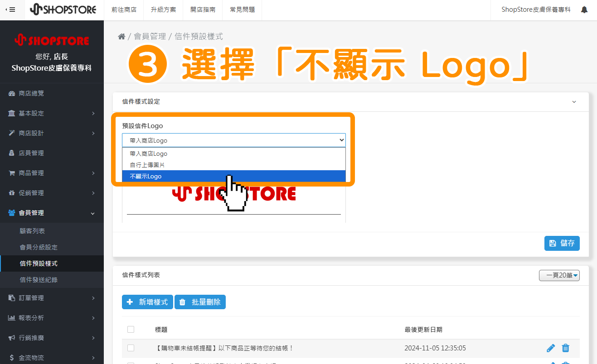The height and width of the screenshot is (364, 597).
Task: Click the home icon in the breadcrumb
Action: [121, 36]
